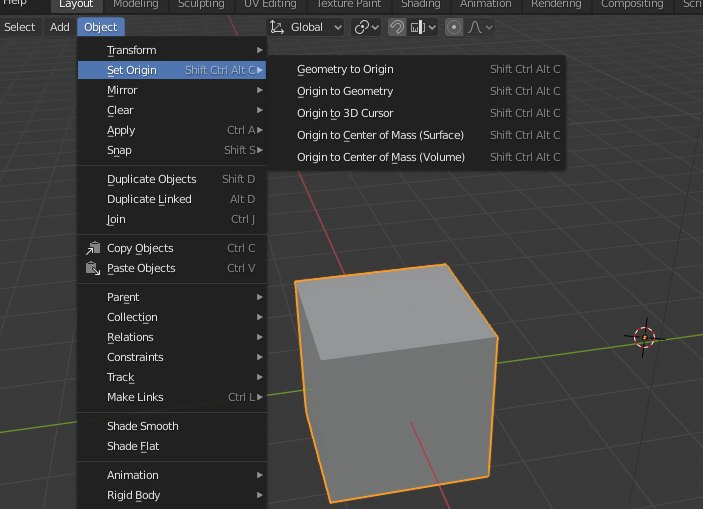
Task: Choose Join from the Object menu
Action: coord(172,219)
